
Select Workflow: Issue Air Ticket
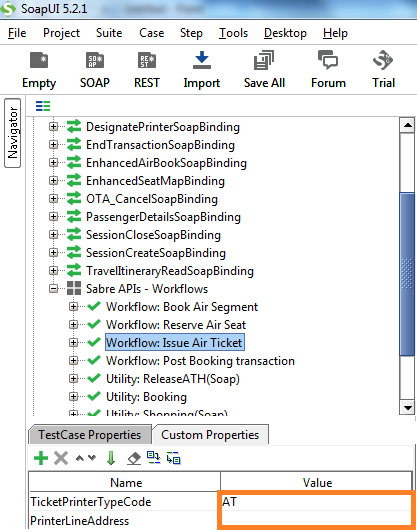click(174, 342)
